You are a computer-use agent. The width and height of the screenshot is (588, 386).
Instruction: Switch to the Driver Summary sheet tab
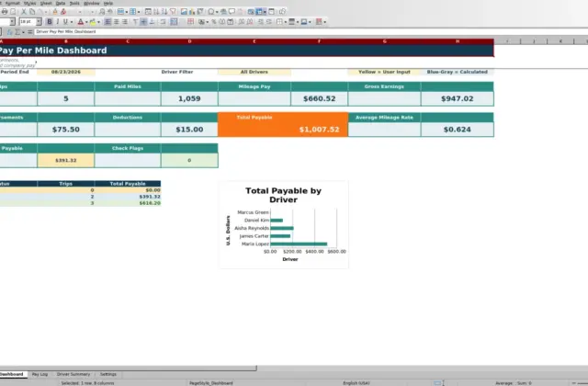pyautogui.click(x=73, y=374)
